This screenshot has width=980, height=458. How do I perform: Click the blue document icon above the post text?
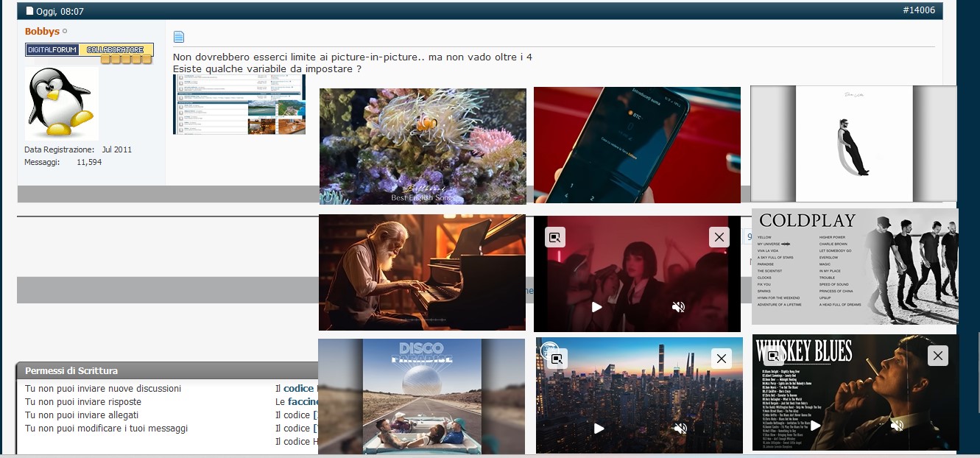coord(179,37)
